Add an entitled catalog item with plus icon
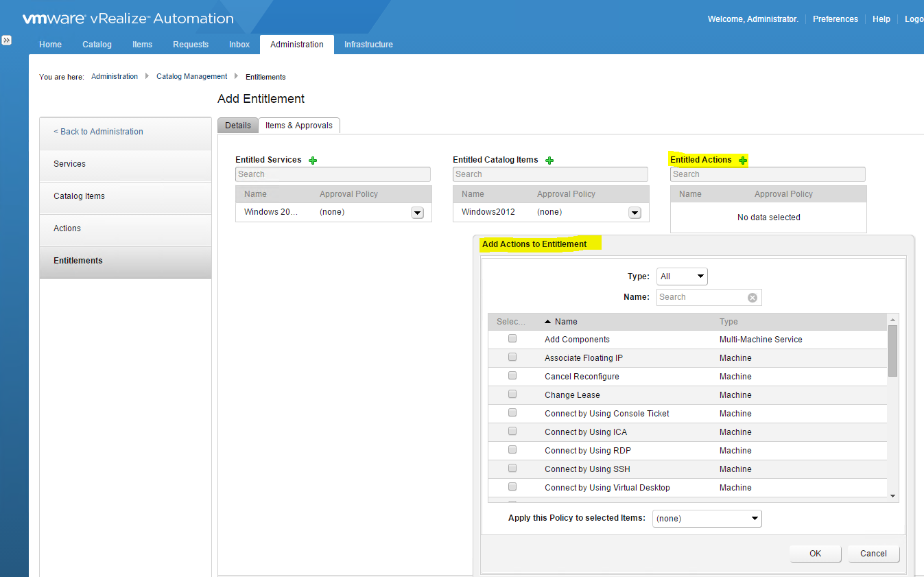Viewport: 924px width, 577px height. [549, 161]
